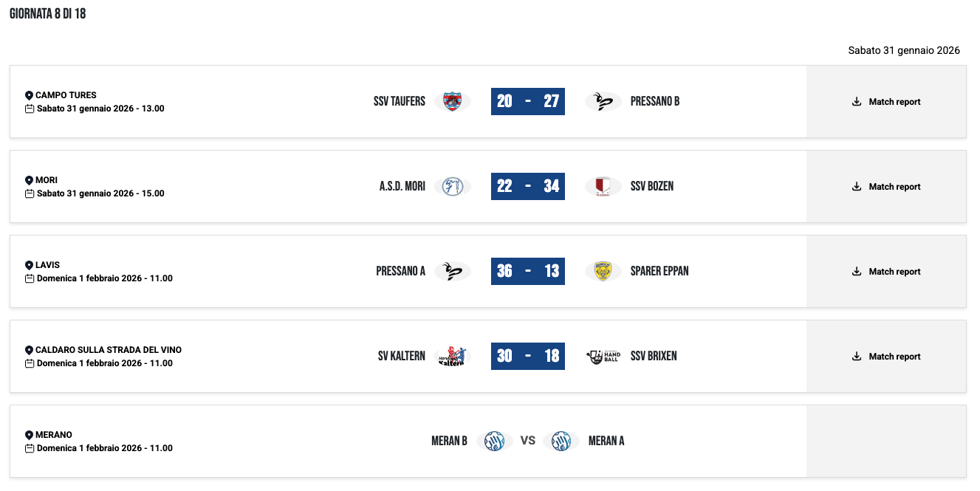Click the SSV Taufers team logo

point(452,102)
